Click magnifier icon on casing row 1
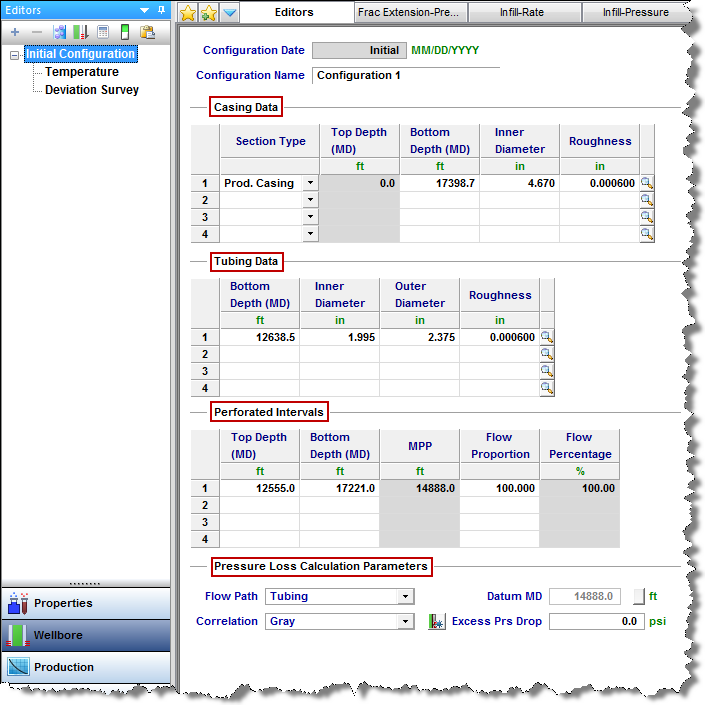 (x=647, y=183)
